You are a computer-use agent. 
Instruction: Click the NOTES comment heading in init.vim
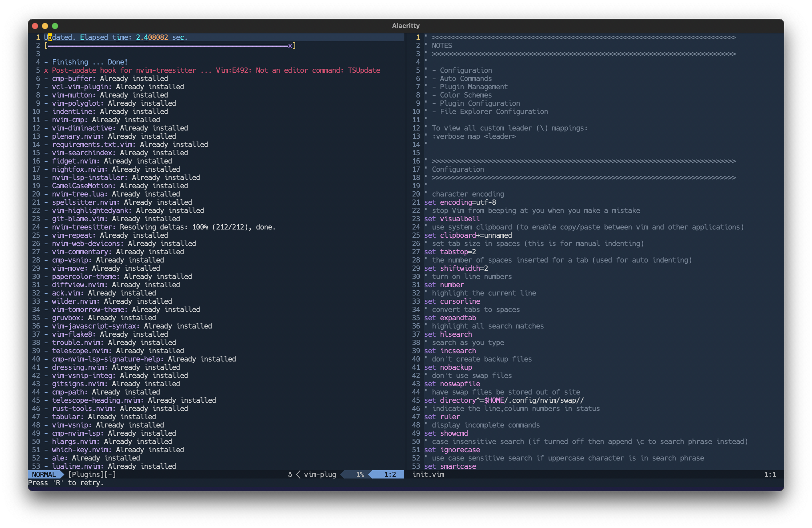438,46
